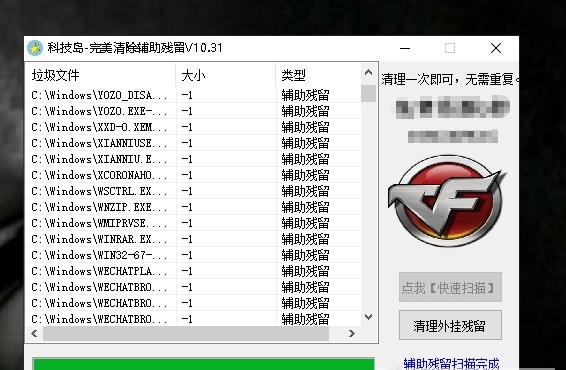Click -1 size cell in WINRAR.EX row
The height and width of the screenshot is (370, 566).
pos(187,239)
